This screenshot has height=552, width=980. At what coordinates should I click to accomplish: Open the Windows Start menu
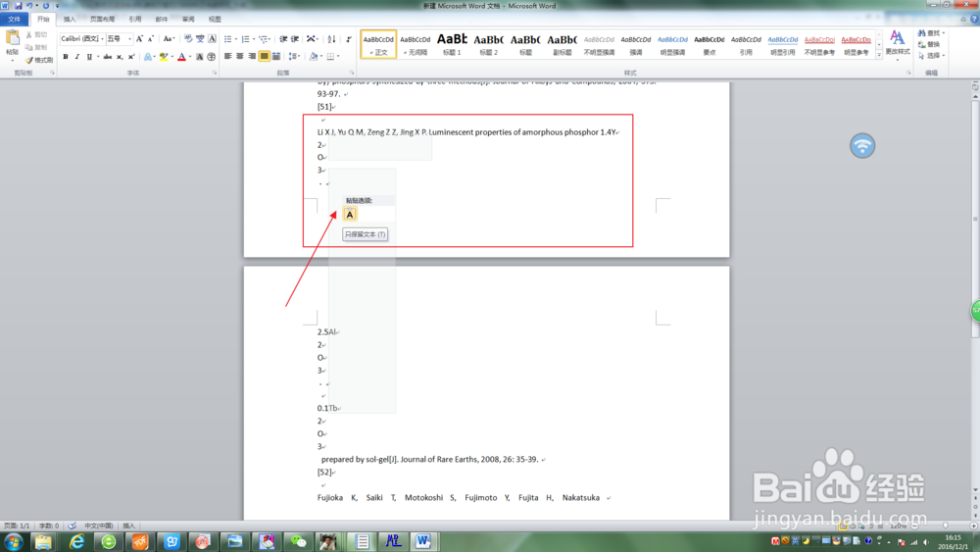[13, 541]
